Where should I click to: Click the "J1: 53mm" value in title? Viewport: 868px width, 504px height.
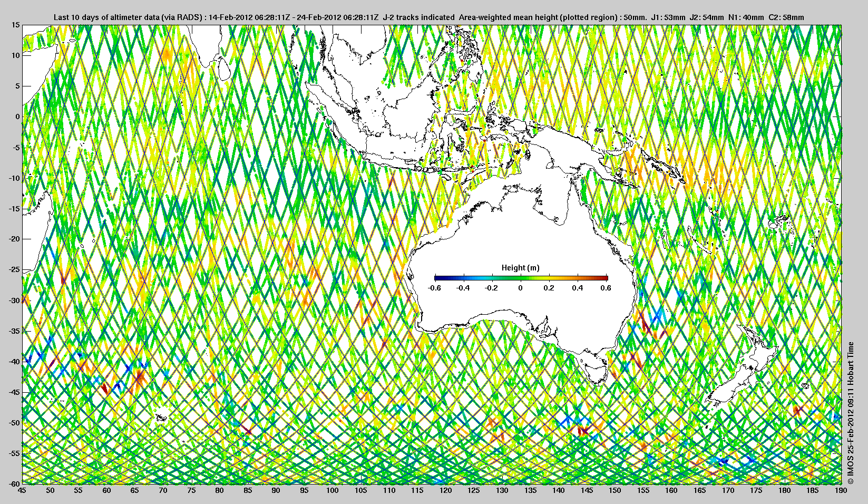click(x=667, y=17)
